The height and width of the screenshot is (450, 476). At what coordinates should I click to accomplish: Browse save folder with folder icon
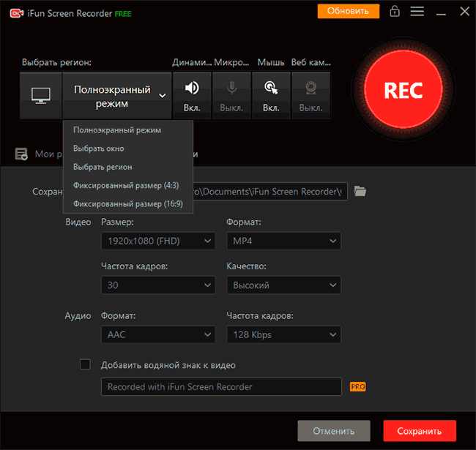[360, 191]
